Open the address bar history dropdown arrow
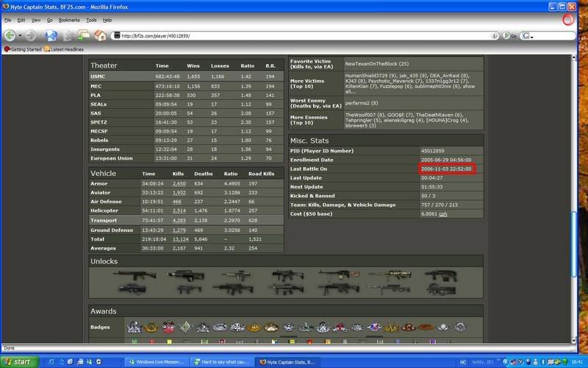 point(494,35)
